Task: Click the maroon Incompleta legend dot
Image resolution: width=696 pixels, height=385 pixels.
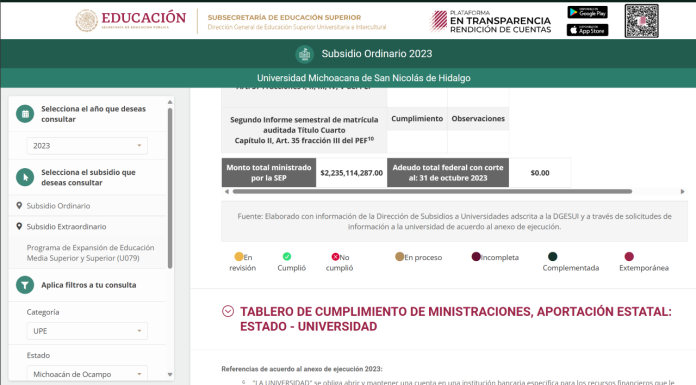Action: tap(476, 257)
